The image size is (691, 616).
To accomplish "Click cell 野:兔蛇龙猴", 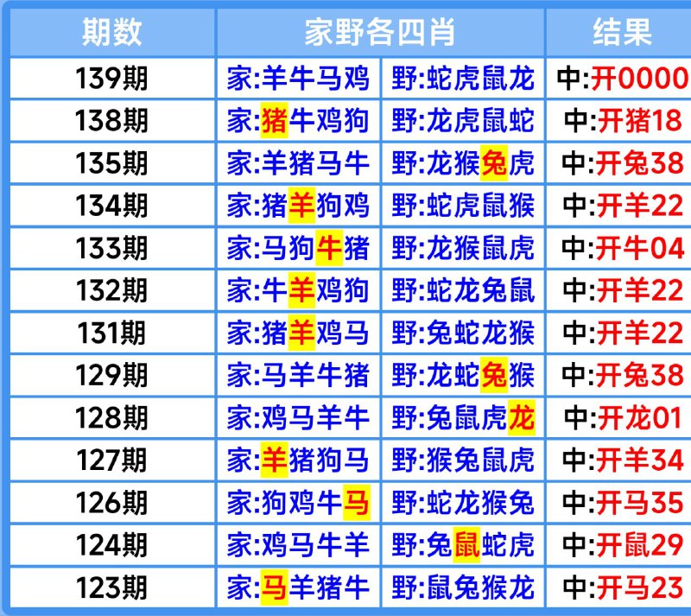I will click(463, 333).
